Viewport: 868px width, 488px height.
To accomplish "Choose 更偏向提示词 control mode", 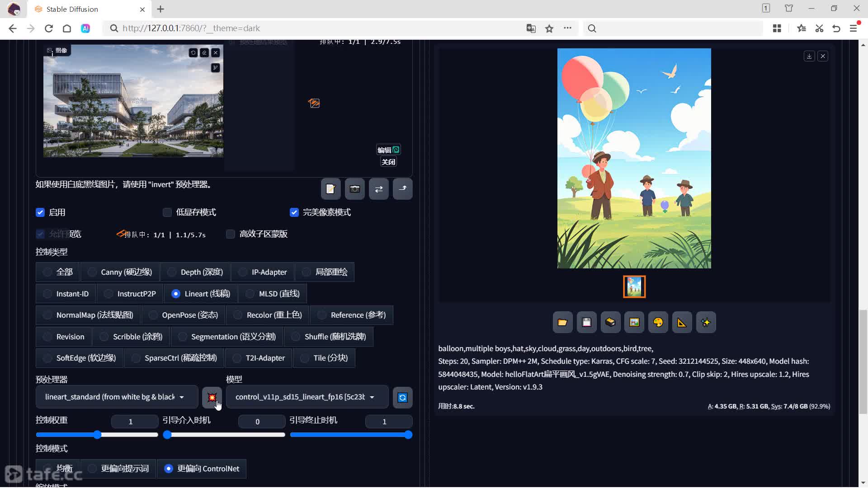I will click(x=118, y=469).
